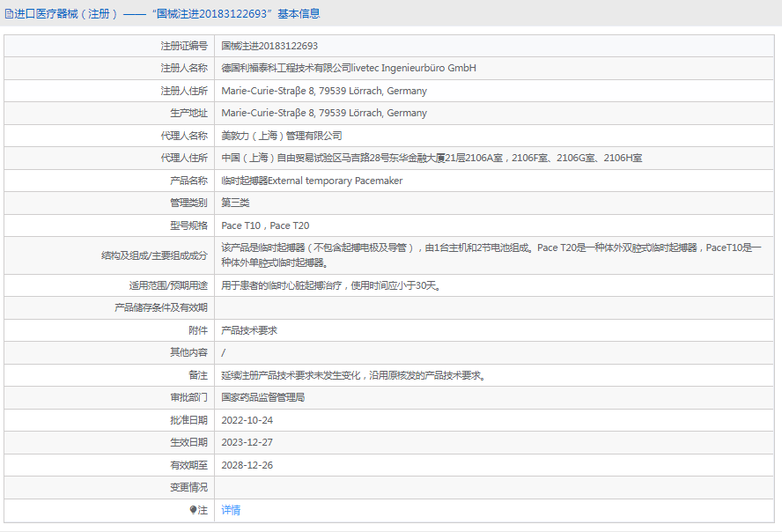The height and width of the screenshot is (532, 782).
Task: Click the 代理人住所 Shanghai address value
Action: pyautogui.click(x=431, y=158)
